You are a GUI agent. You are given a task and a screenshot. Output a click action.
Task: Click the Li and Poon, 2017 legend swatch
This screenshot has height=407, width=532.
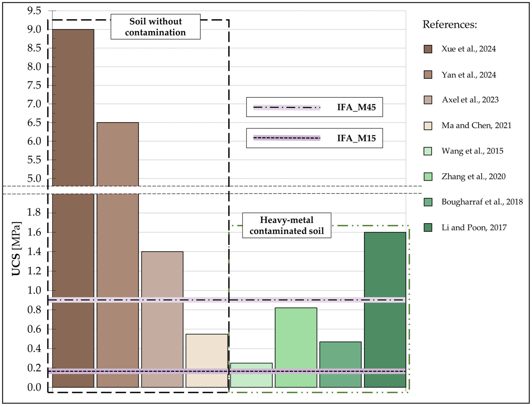[x=428, y=227]
